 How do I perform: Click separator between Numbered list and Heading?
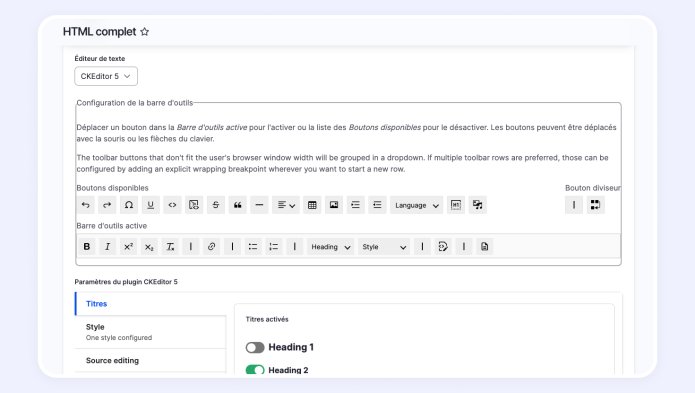[x=294, y=246]
